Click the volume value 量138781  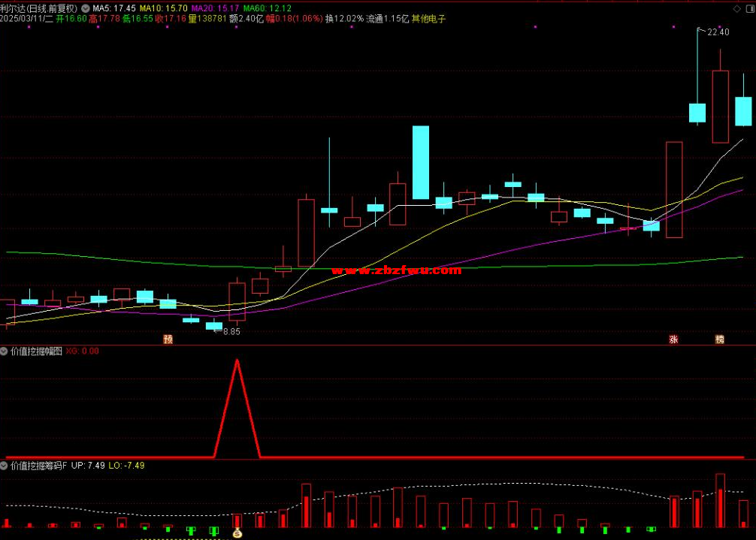pyautogui.click(x=207, y=19)
